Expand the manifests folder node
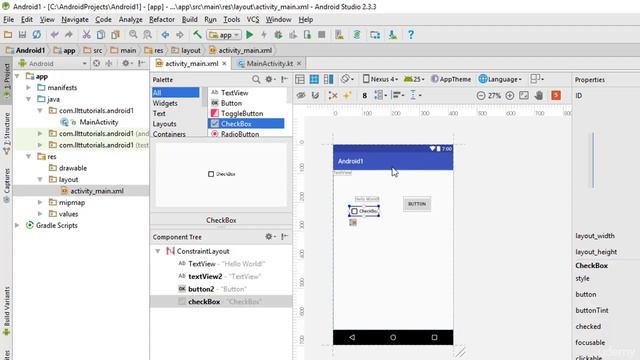Image resolution: width=640 pixels, height=360 pixels. pyautogui.click(x=29, y=88)
